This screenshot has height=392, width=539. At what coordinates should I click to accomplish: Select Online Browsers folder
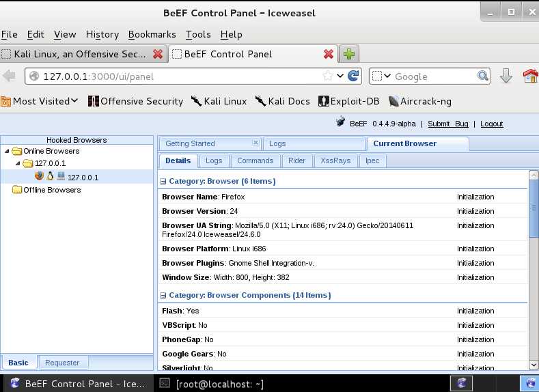(x=46, y=151)
